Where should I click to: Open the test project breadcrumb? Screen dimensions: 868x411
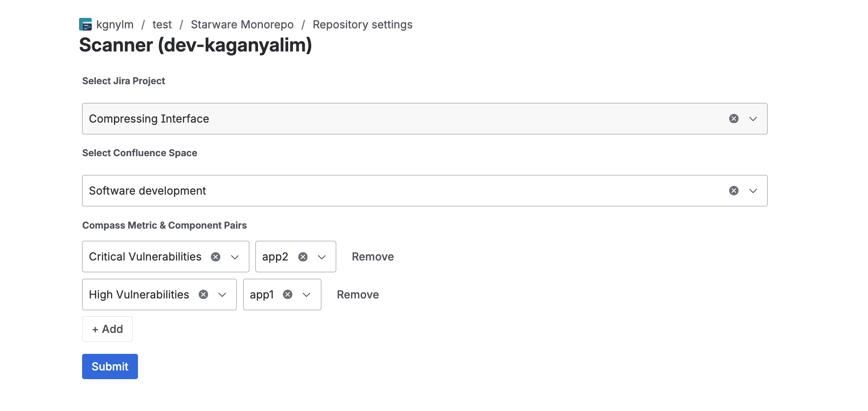coord(162,24)
